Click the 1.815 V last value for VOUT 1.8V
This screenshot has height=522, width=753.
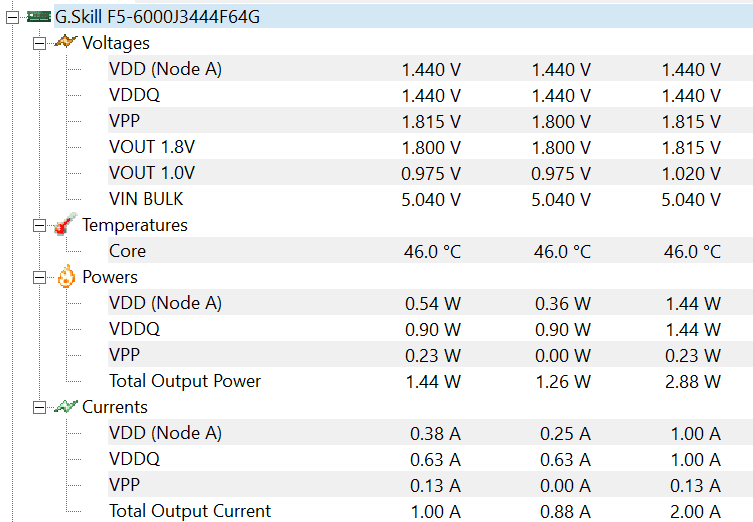(691, 147)
